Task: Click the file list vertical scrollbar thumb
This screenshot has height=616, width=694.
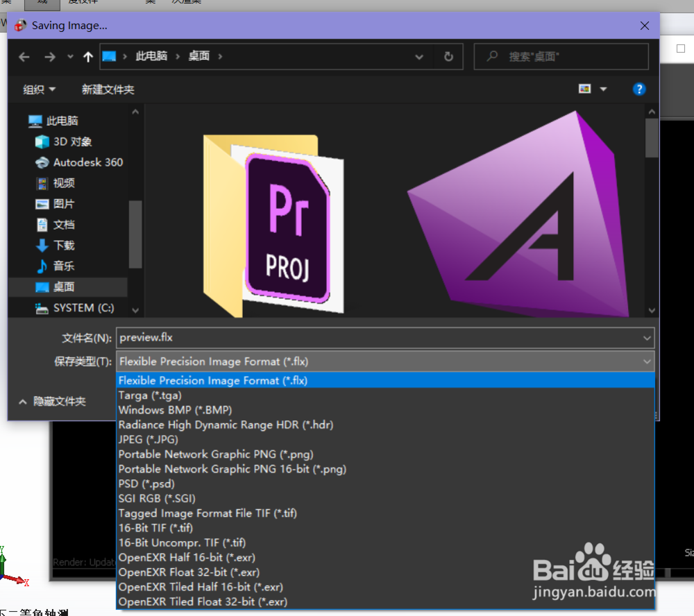Action: [x=652, y=137]
